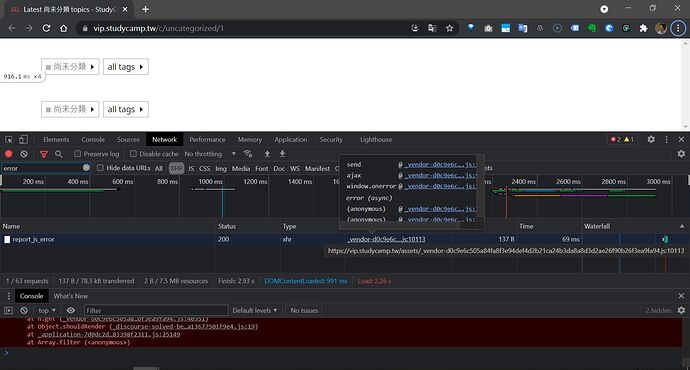
Task: Open the network conditions wifi icon
Action: pyautogui.click(x=248, y=154)
